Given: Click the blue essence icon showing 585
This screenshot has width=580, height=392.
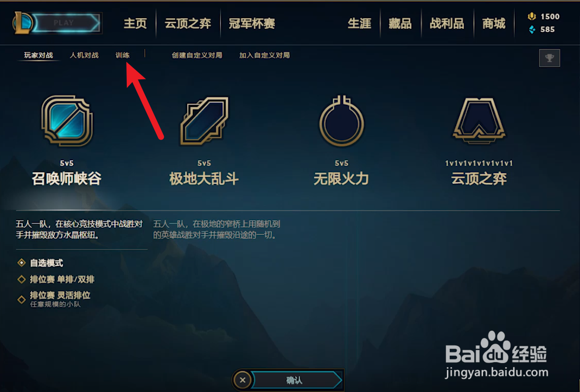Looking at the screenshot, I should (x=532, y=29).
